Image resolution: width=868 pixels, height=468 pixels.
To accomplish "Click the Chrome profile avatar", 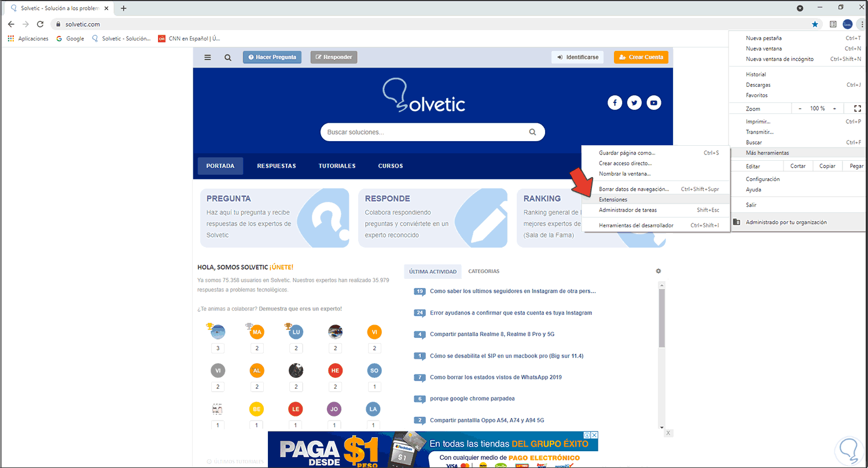I will tap(847, 24).
